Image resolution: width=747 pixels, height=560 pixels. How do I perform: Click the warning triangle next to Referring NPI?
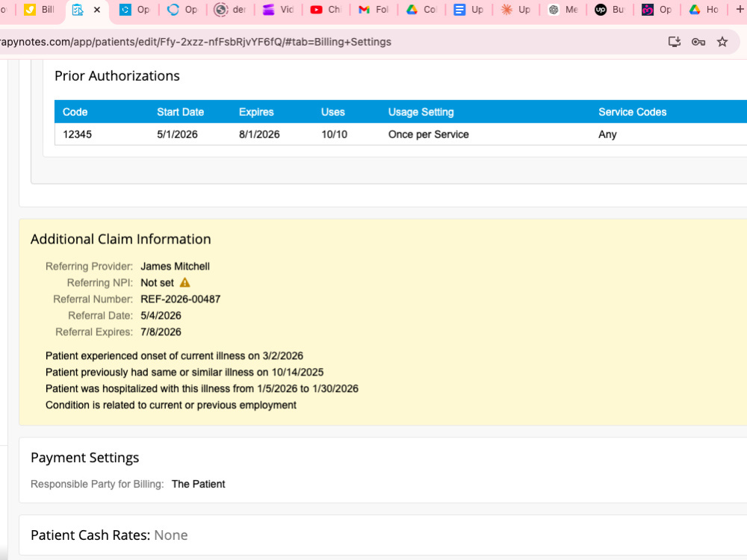point(185,283)
